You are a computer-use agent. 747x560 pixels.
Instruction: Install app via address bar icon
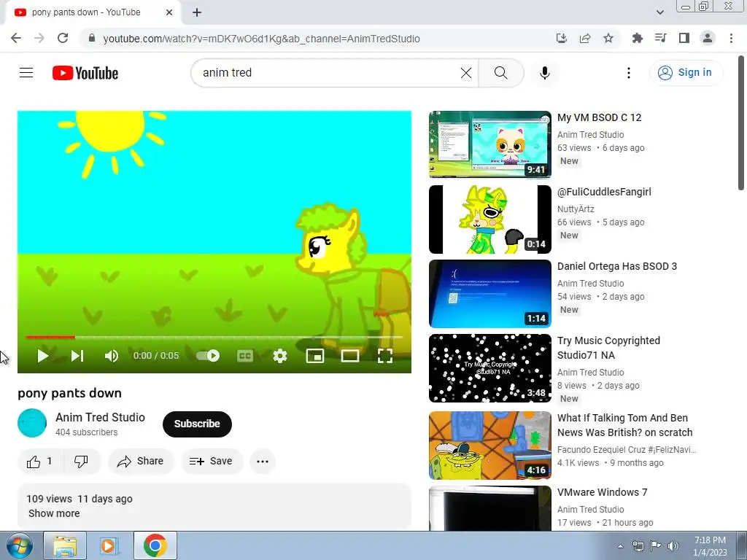click(x=561, y=39)
